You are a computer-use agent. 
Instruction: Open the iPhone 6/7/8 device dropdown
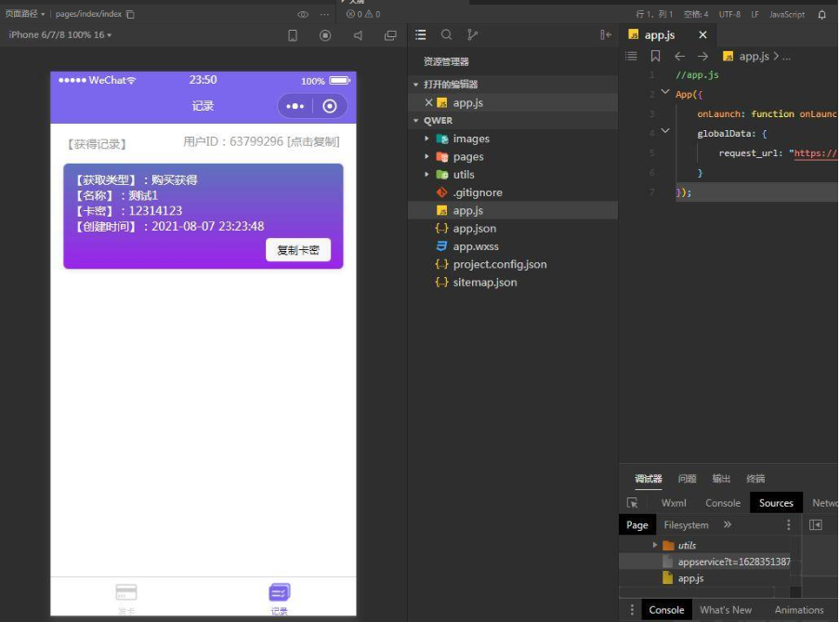[x=60, y=35]
